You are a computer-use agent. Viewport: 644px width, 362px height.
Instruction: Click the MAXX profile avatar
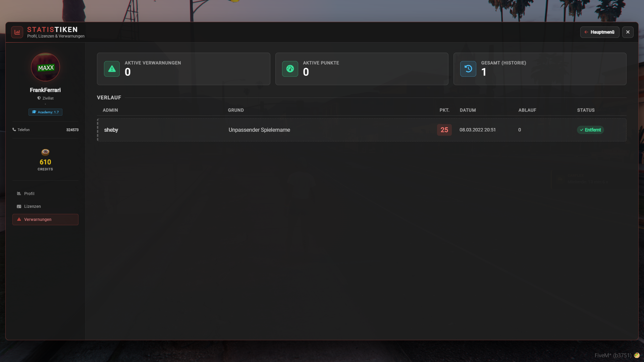(x=45, y=67)
